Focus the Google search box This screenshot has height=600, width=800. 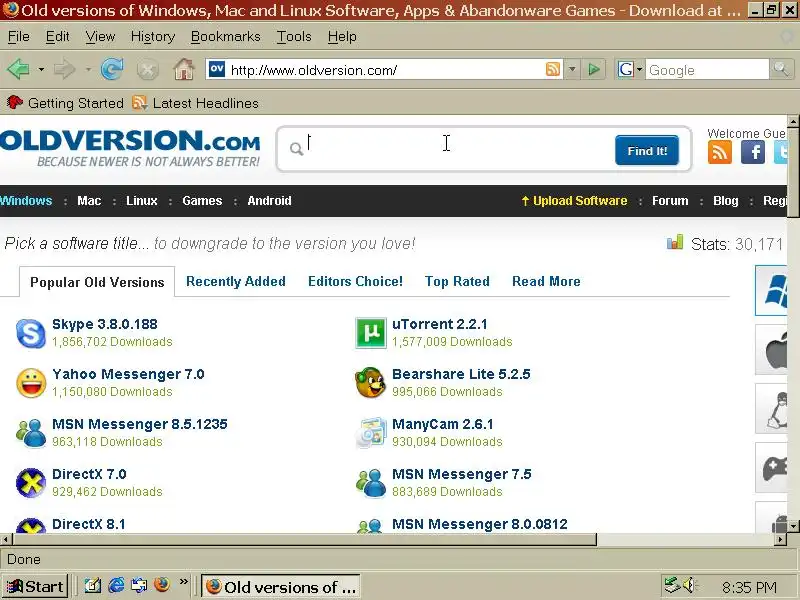coord(707,69)
